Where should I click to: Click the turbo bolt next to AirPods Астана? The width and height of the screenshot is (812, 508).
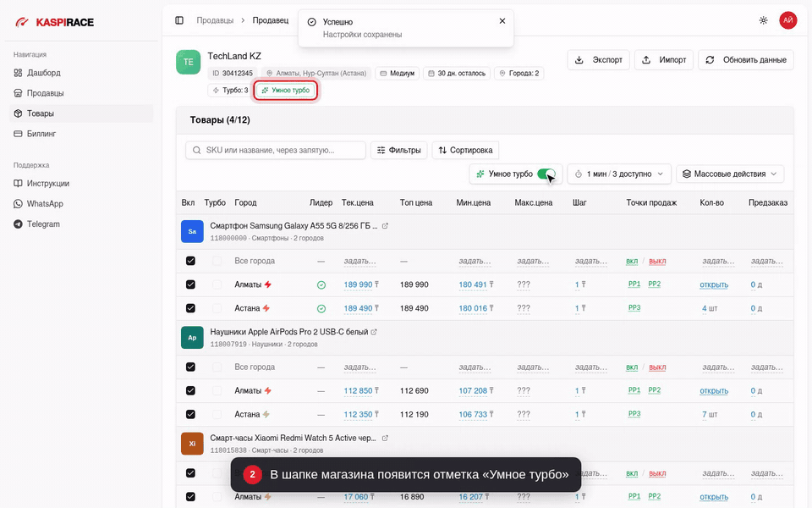[266, 415]
